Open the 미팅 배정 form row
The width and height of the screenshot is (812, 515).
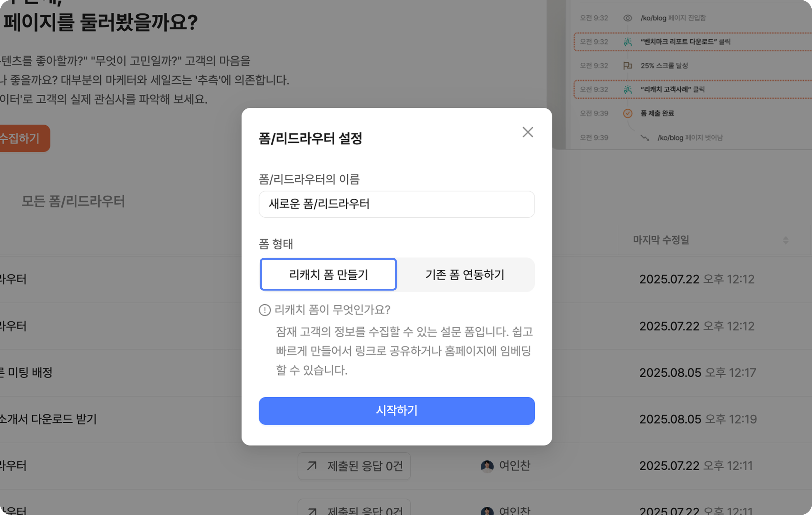click(x=27, y=372)
